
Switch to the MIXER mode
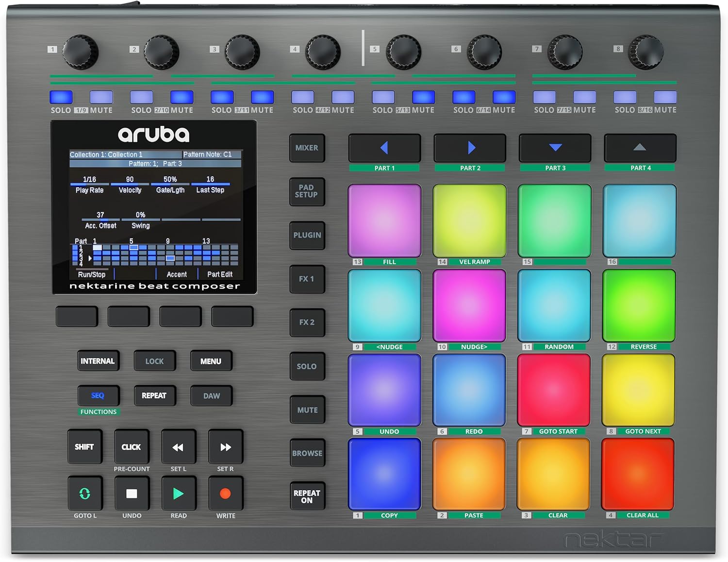click(307, 148)
